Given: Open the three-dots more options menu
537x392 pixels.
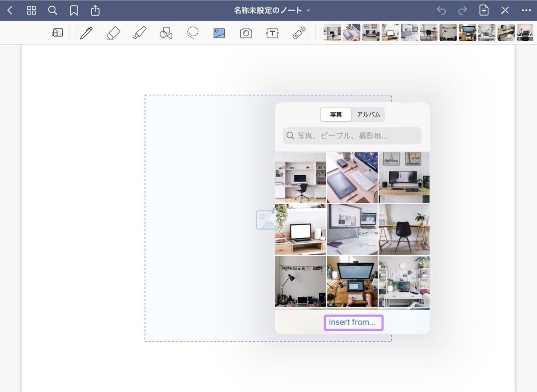Looking at the screenshot, I should 526,10.
